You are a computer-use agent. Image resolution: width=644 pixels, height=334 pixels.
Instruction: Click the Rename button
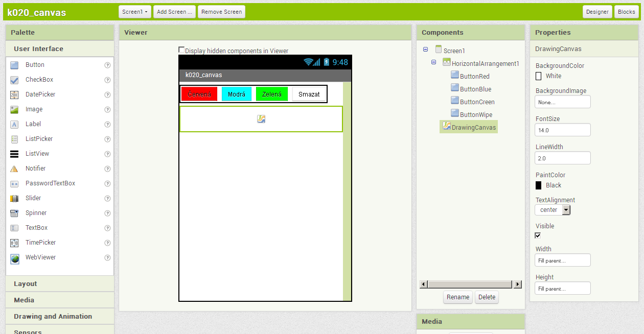tap(458, 297)
